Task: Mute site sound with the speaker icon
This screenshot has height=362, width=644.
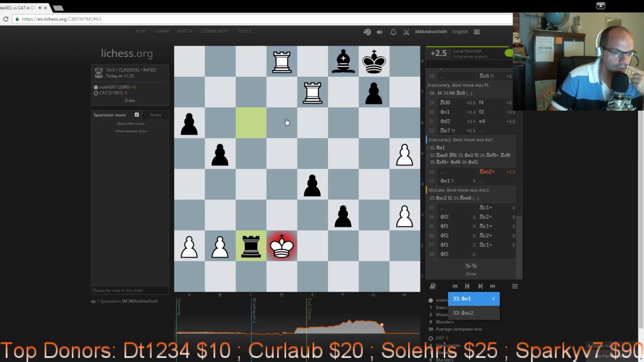Action: point(380,32)
